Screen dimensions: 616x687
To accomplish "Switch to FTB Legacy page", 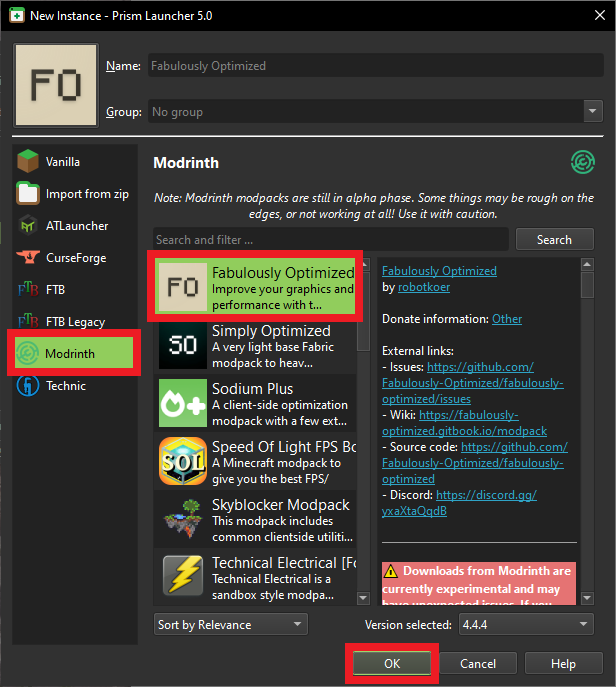I will pos(74,322).
